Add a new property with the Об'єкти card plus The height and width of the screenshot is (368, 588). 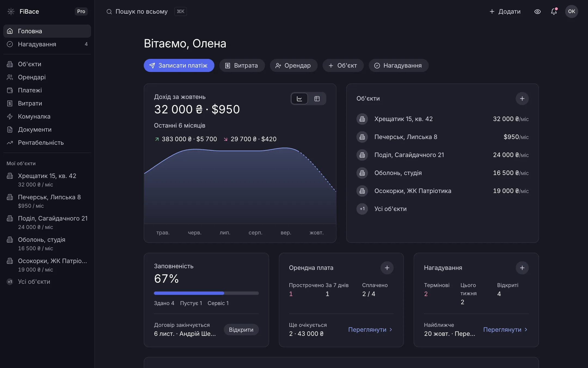[x=522, y=99]
